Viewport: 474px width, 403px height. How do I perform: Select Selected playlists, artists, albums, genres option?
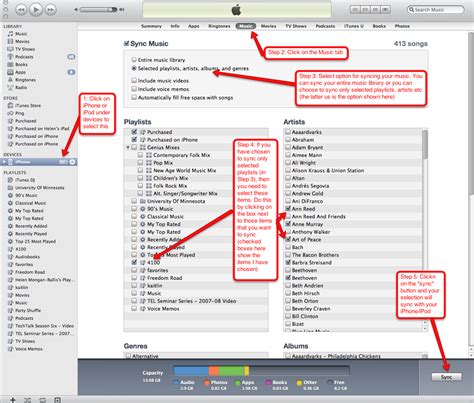tap(134, 68)
